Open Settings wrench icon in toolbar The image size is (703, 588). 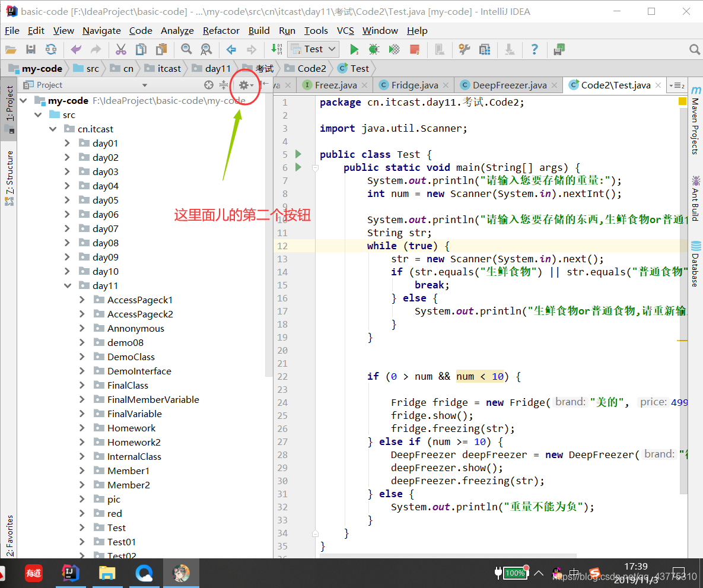pyautogui.click(x=465, y=49)
